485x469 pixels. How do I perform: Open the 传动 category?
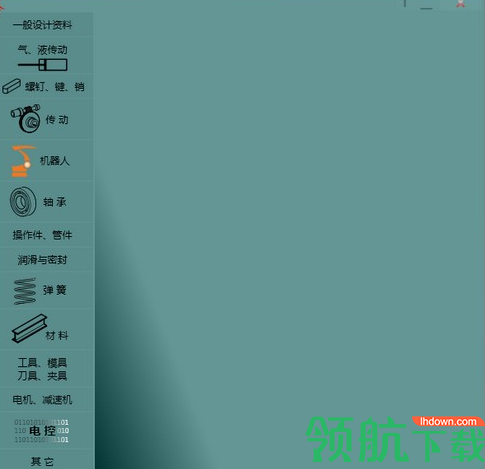click(x=57, y=120)
